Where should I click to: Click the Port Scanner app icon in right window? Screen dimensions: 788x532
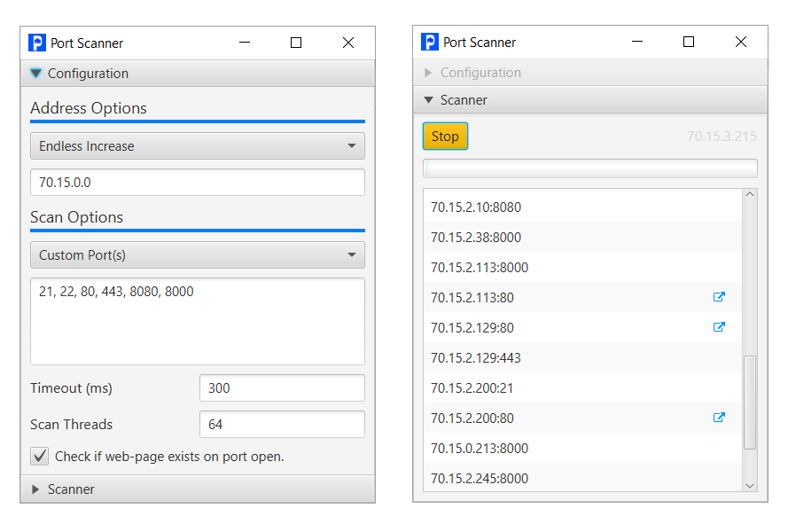click(x=430, y=42)
